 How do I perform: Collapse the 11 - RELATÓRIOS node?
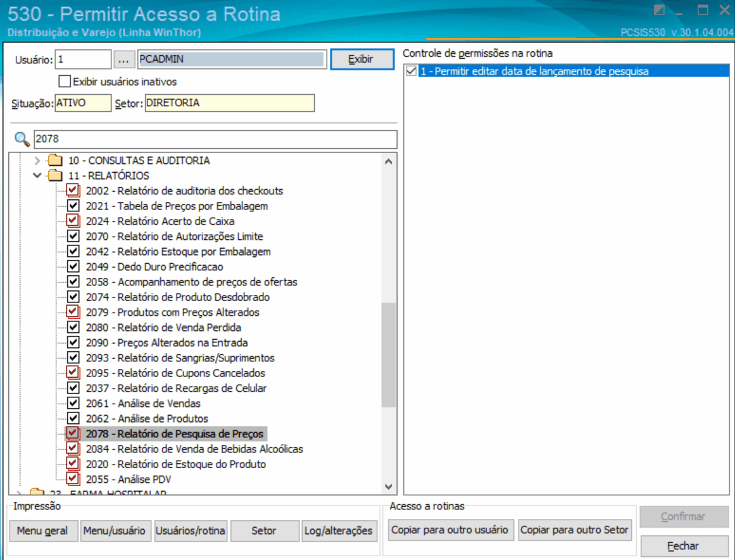[37, 176]
